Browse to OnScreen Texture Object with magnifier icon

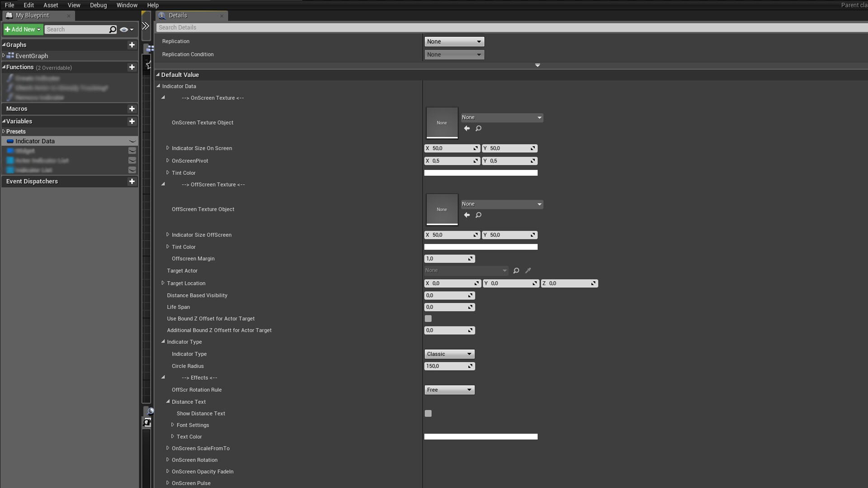[479, 128]
